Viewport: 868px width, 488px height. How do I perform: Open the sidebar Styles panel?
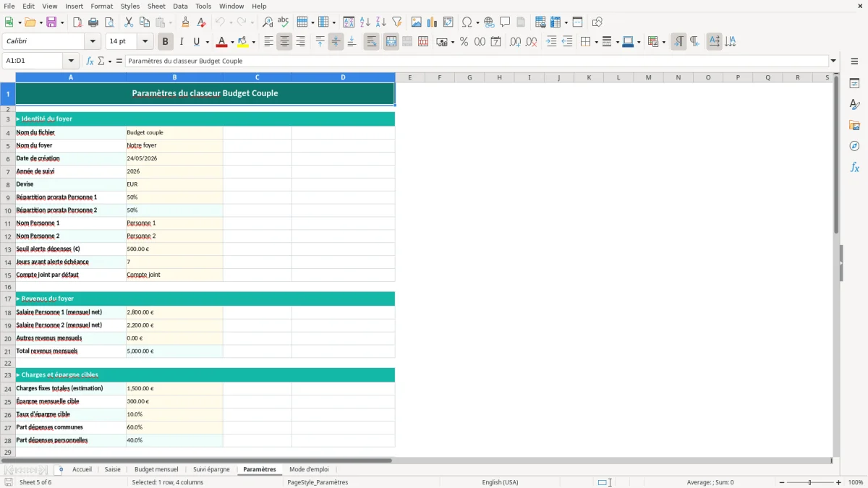[854, 105]
